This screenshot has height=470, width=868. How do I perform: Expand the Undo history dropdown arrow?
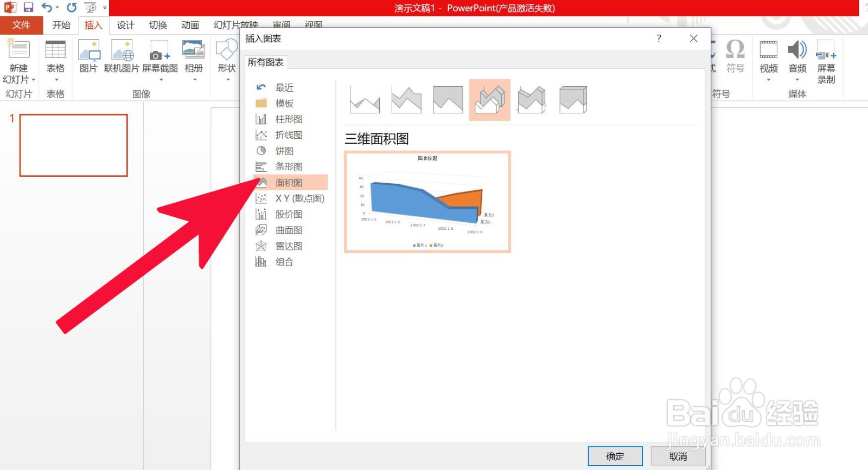(x=57, y=8)
